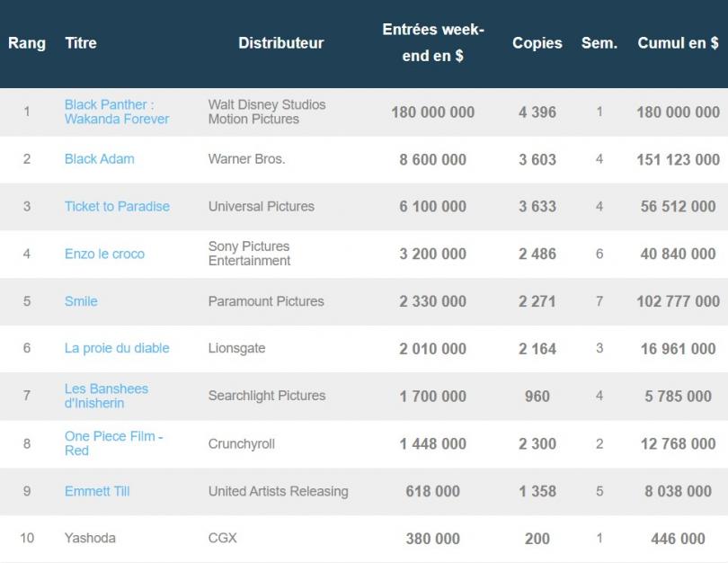Select the Distributeur column header
The width and height of the screenshot is (728, 563).
pyautogui.click(x=280, y=43)
